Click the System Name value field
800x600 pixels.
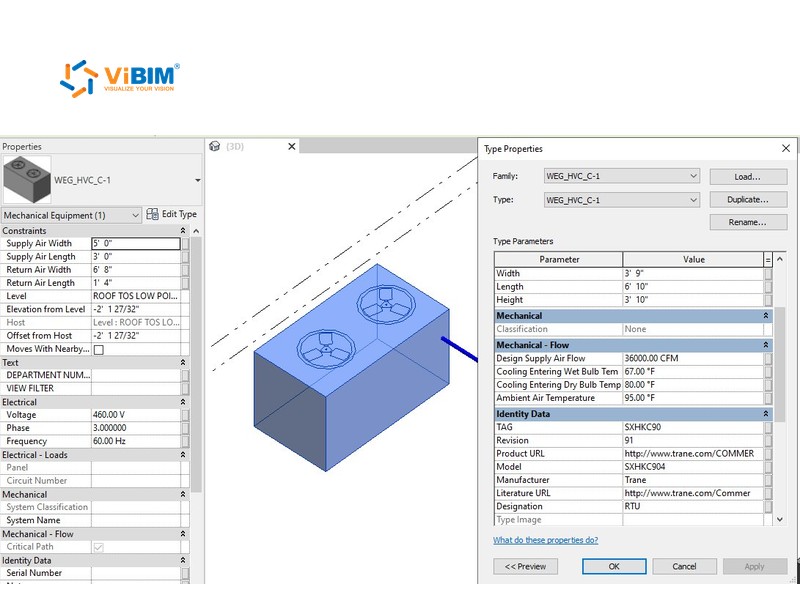[136, 520]
